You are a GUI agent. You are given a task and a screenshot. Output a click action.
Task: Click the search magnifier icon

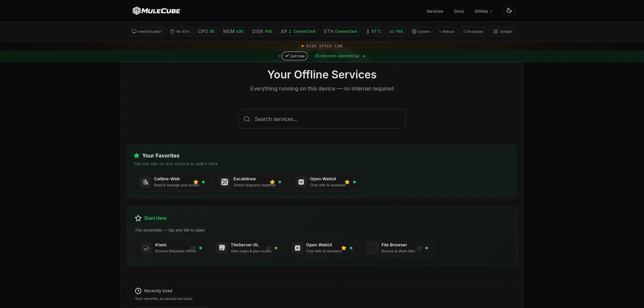point(247,119)
